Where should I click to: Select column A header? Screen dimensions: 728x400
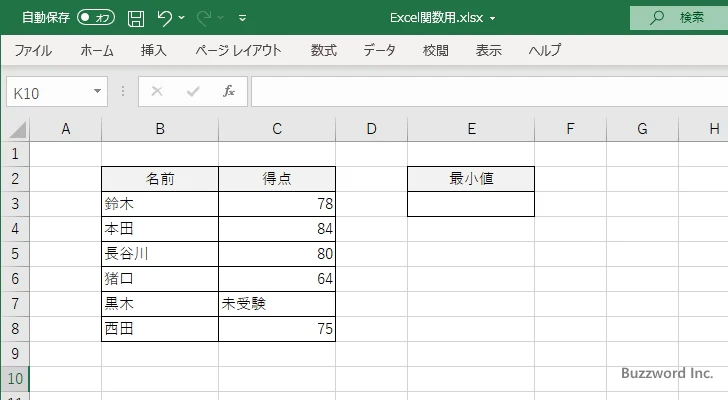point(65,129)
